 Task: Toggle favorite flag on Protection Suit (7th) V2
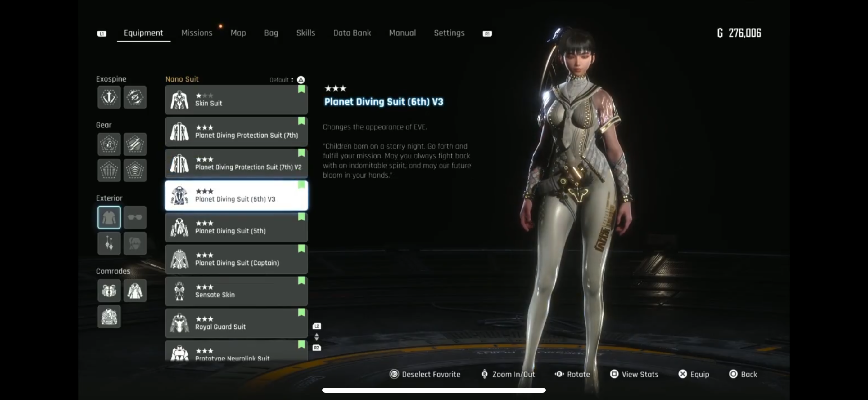tap(301, 153)
